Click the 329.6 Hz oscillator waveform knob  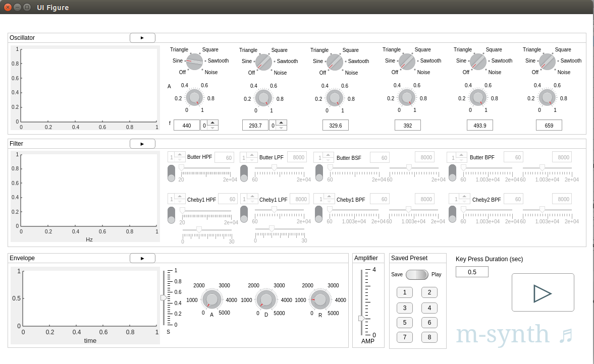coord(335,62)
